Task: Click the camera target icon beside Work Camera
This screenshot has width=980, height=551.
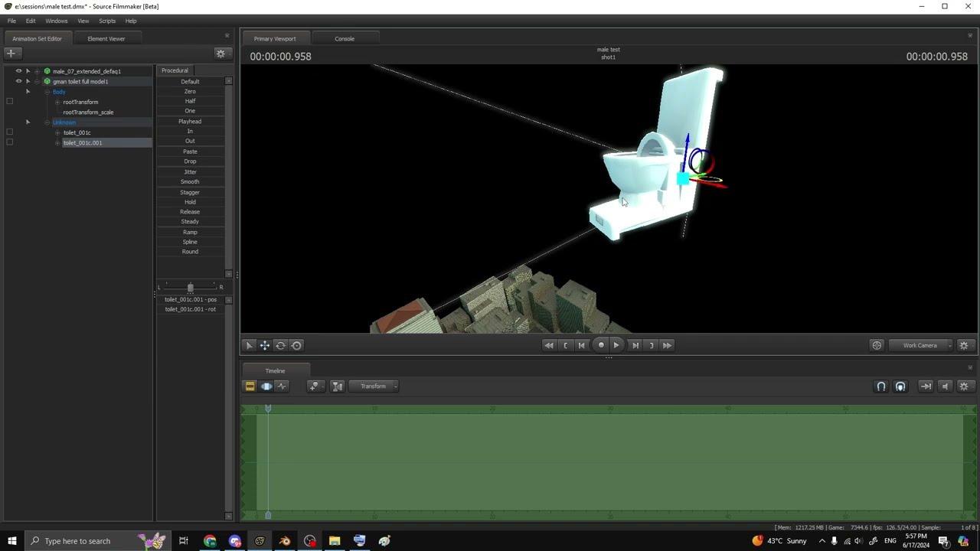Action: [x=877, y=346]
